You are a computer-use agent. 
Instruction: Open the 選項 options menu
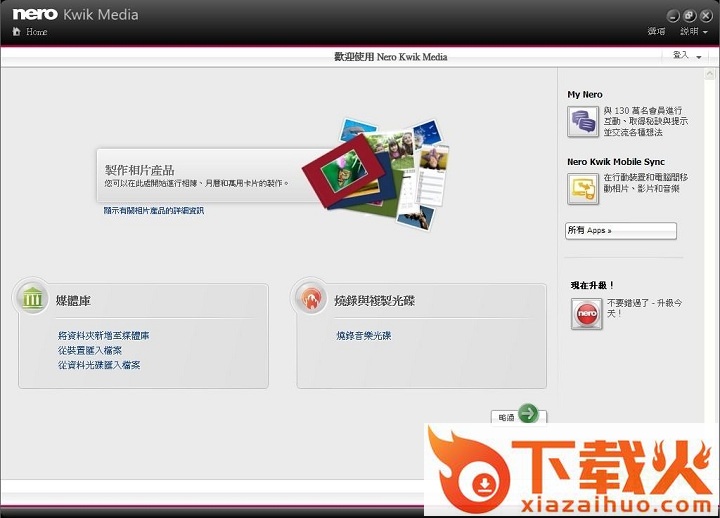tap(656, 32)
